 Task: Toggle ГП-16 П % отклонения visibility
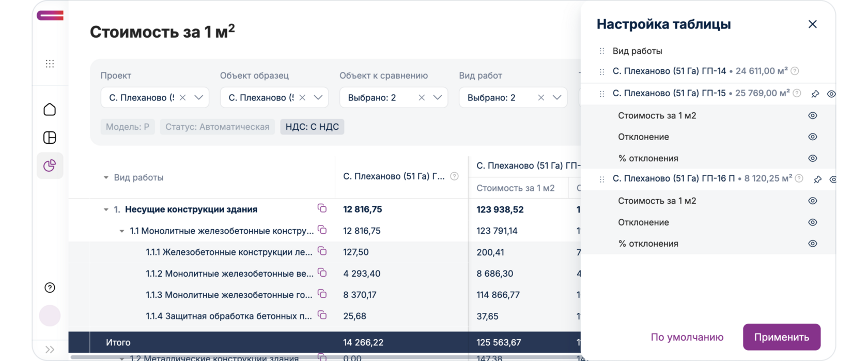(813, 244)
